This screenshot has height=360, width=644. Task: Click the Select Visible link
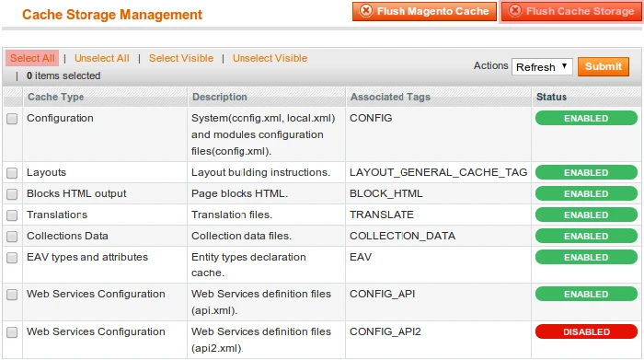click(181, 58)
